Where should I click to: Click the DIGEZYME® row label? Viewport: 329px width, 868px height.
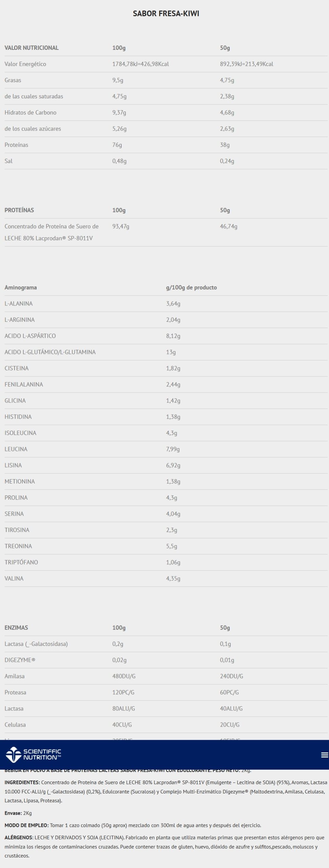click(x=20, y=660)
